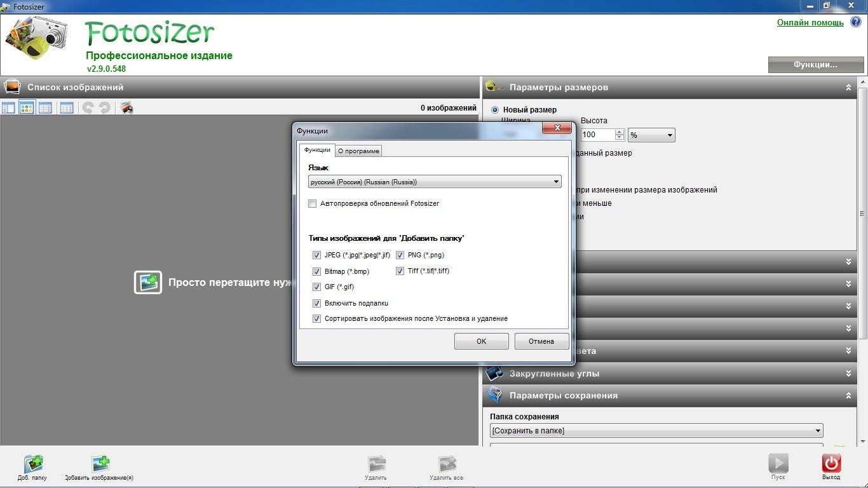Click the Доб. папку add folder icon
This screenshot has width=868, height=488.
32,464
